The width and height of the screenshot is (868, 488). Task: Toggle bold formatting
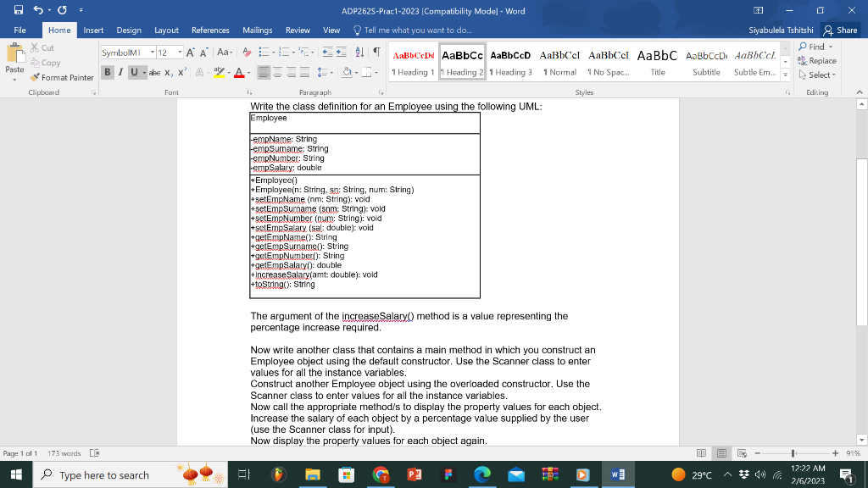pos(107,72)
